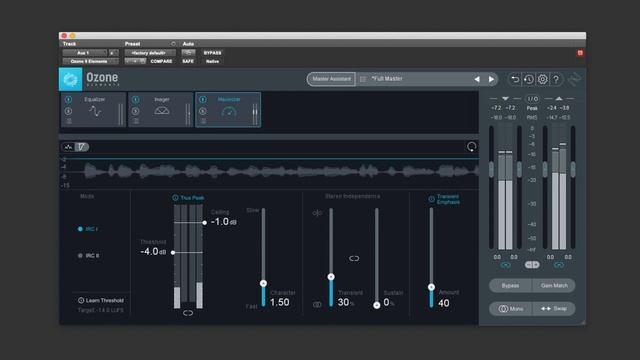Open Ozone settings gear icon
The image size is (640, 360).
coord(542,79)
